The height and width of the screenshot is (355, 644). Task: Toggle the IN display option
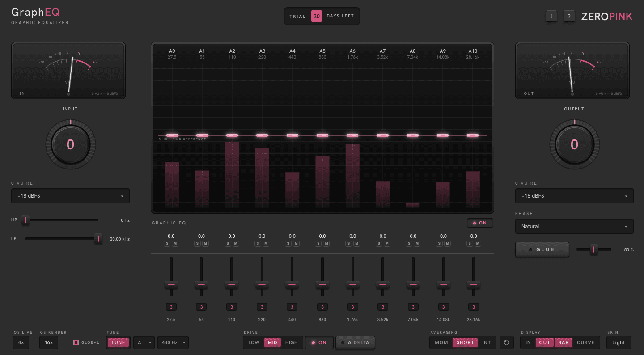[x=528, y=342]
